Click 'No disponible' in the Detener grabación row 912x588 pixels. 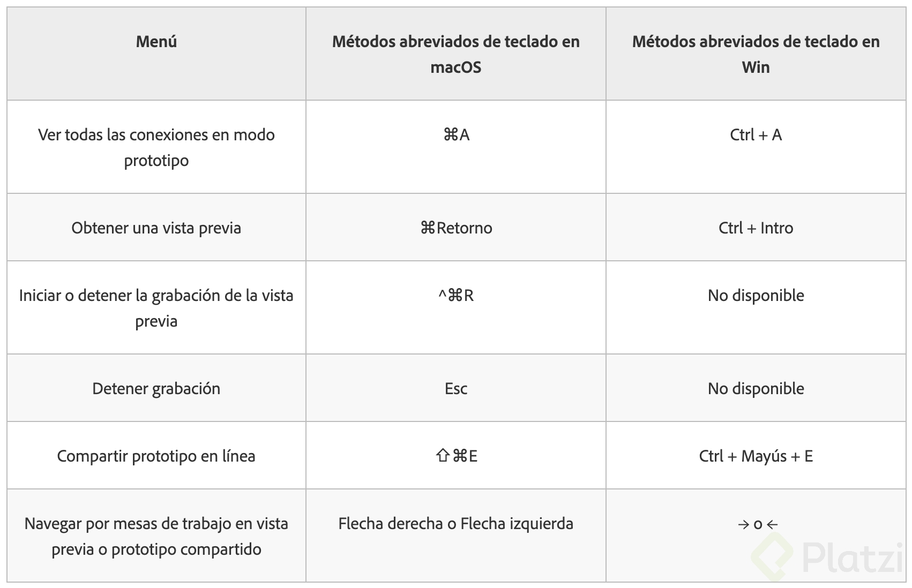756,388
